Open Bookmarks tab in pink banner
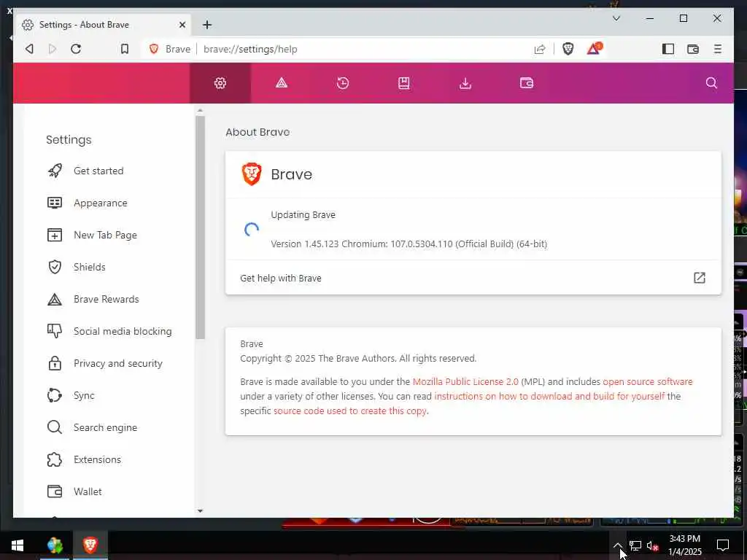Screen dimensions: 747x560 [x=403, y=83]
